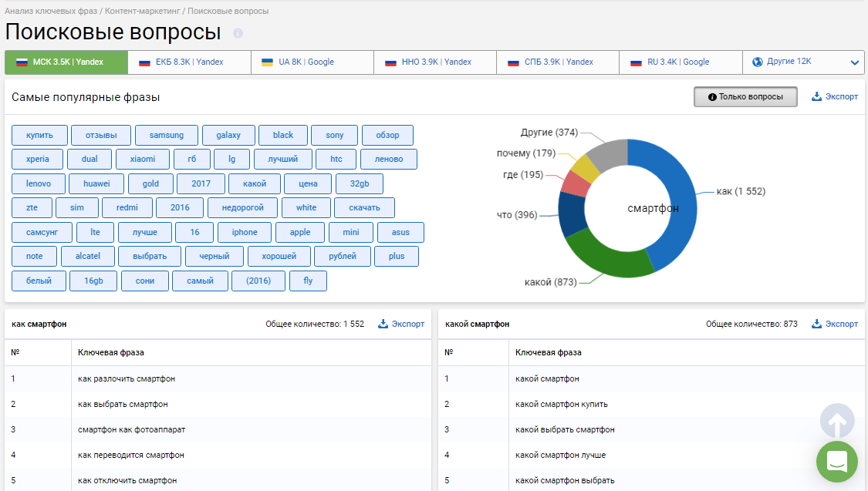Select the 'huawei' phrase tag
This screenshot has width=868, height=491.
96,183
